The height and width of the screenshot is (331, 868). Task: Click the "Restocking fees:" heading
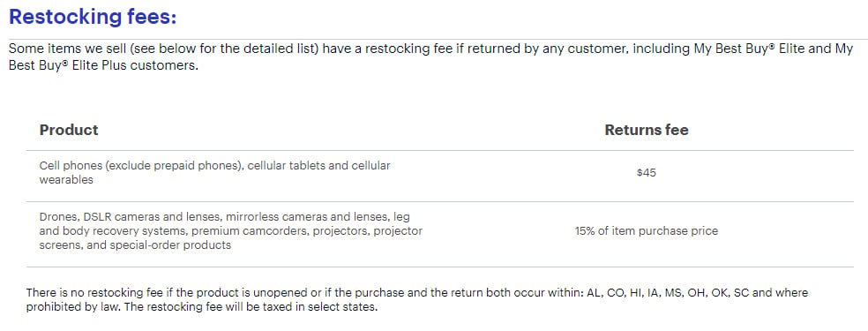[93, 17]
